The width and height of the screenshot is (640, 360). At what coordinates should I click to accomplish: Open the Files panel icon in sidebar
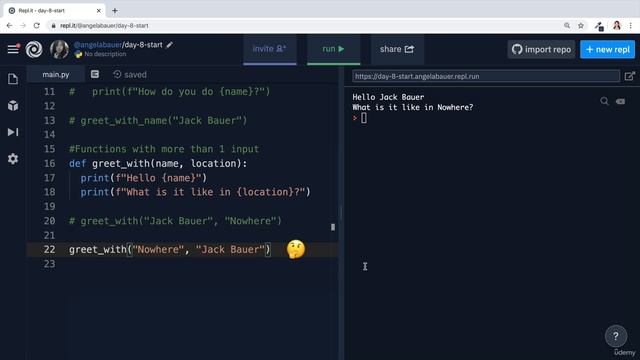13,79
